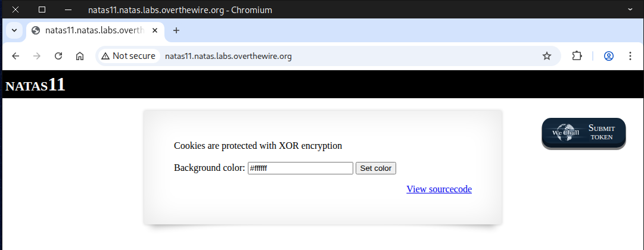Reload the natas11 page

click(58, 56)
